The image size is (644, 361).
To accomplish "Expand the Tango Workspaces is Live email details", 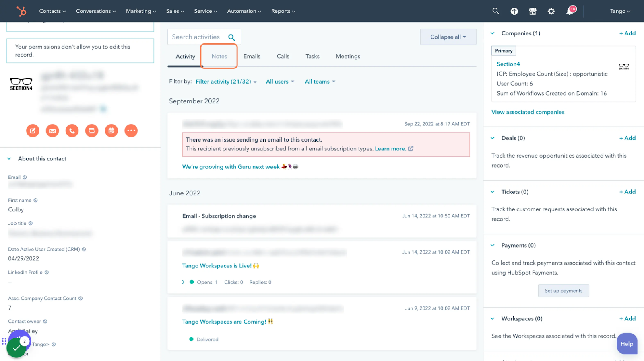I will coord(184,282).
